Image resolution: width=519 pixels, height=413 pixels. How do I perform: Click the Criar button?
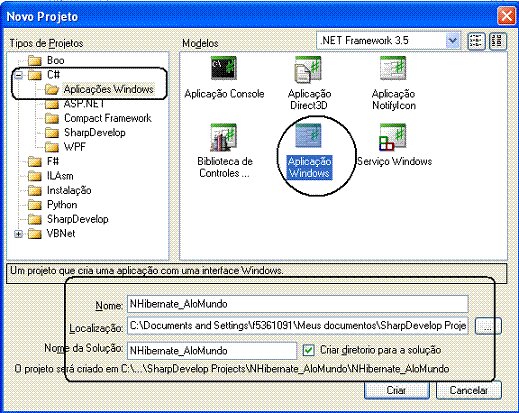click(x=397, y=390)
